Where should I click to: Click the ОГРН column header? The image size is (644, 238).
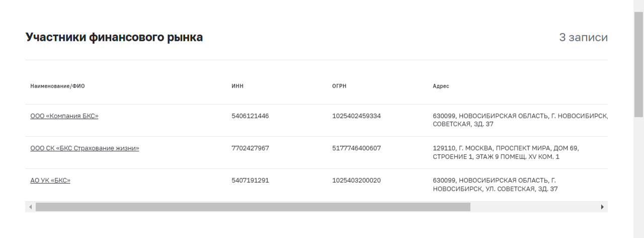click(x=339, y=86)
